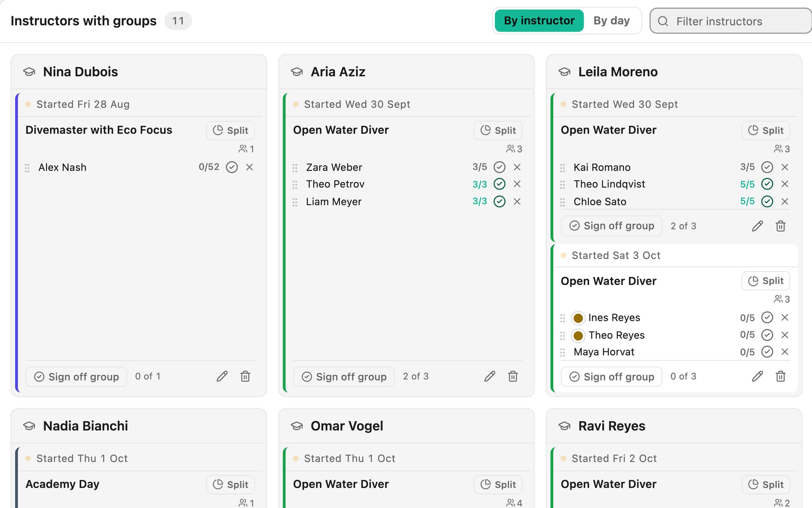Image resolution: width=812 pixels, height=508 pixels.
Task: Click the drag handle beside Zara Weber
Action: [x=295, y=168]
